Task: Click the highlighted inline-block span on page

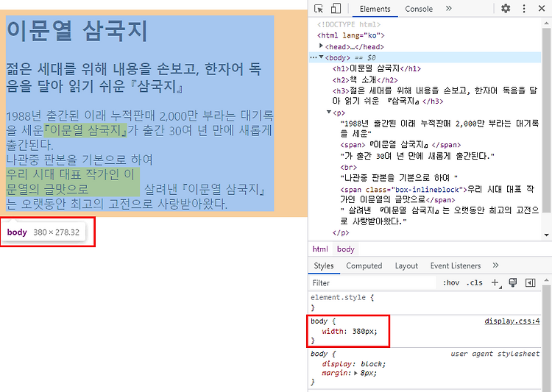Action: (73, 182)
